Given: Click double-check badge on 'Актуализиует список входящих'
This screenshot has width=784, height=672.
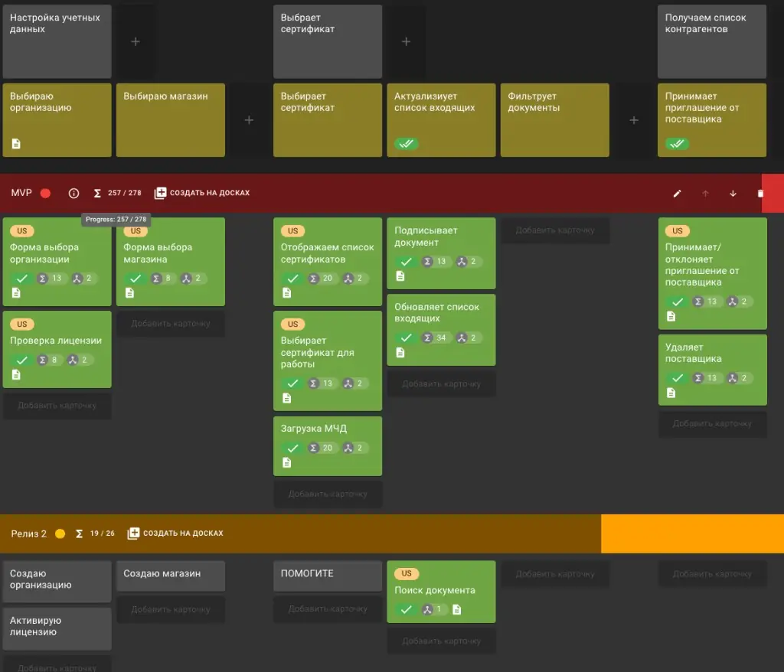Looking at the screenshot, I should tap(406, 144).
